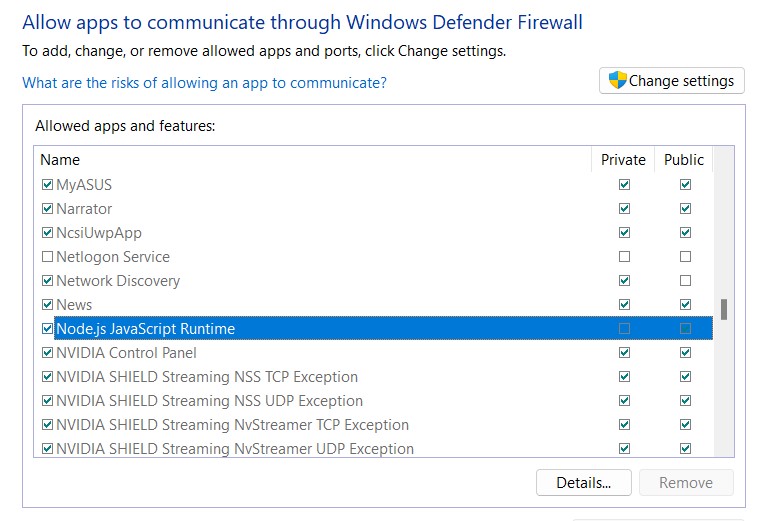Click the Change settings button
Image resolution: width=757 pixels, height=521 pixels.
pos(672,81)
